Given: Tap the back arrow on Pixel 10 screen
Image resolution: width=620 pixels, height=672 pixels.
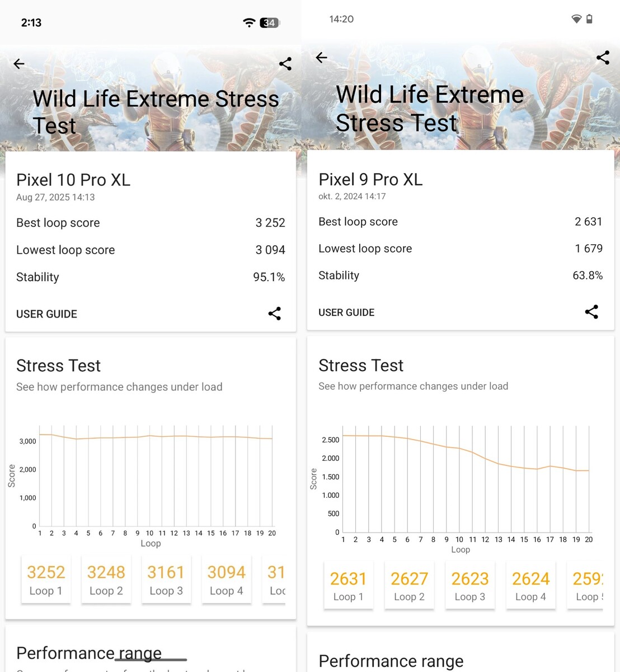Looking at the screenshot, I should 19,64.
